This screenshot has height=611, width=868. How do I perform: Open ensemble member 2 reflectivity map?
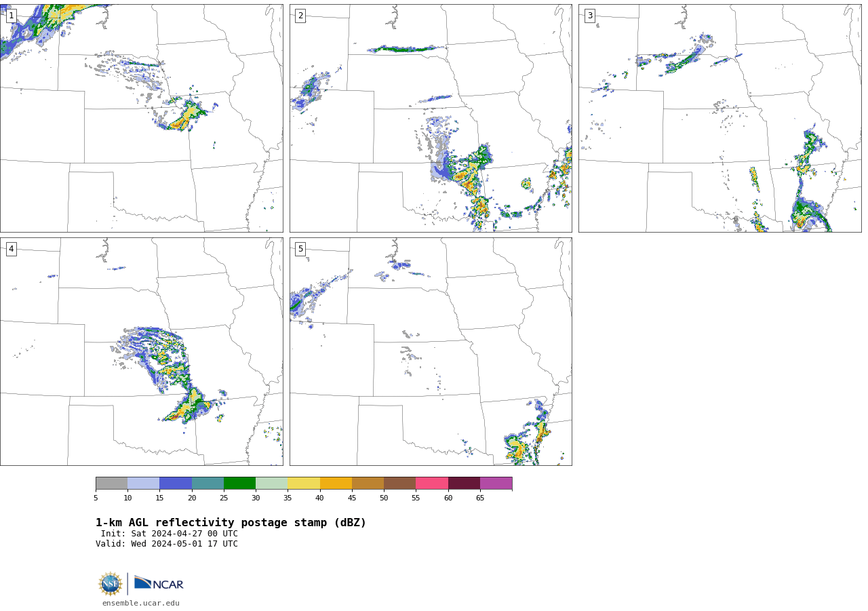(x=431, y=118)
